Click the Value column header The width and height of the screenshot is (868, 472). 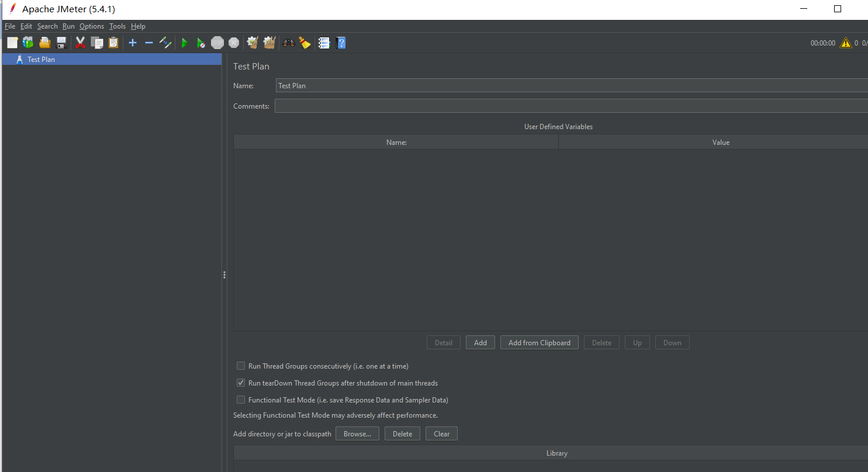pyautogui.click(x=713, y=142)
